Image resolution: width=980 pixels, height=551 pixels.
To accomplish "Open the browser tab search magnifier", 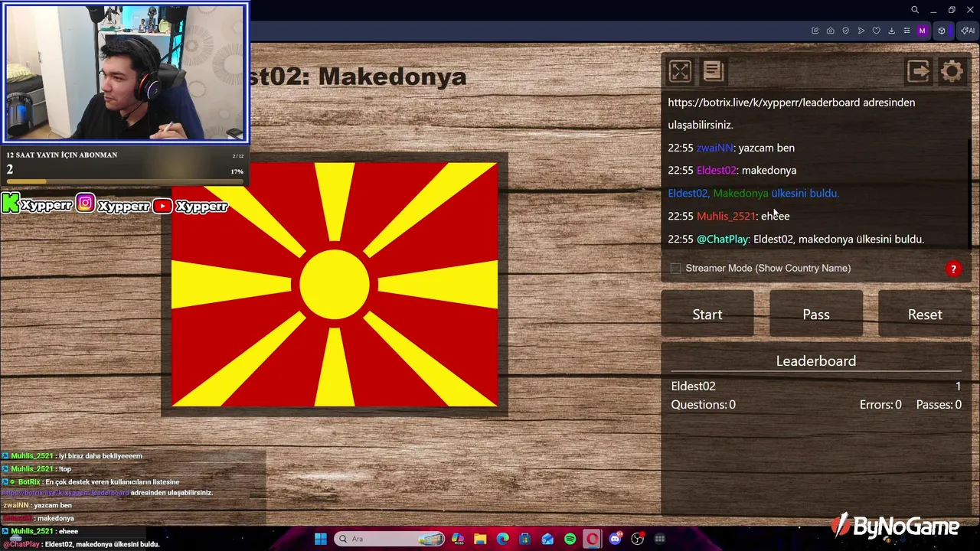I will pos(915,10).
